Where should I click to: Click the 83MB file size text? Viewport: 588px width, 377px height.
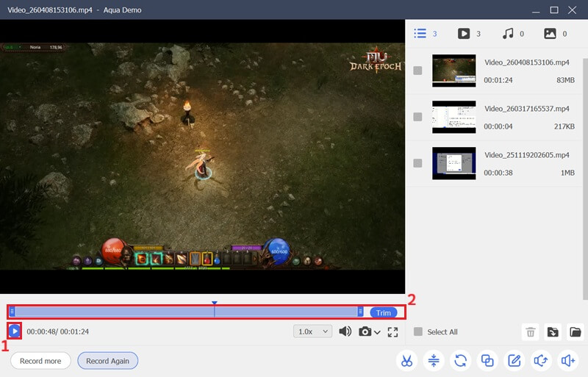tap(565, 80)
